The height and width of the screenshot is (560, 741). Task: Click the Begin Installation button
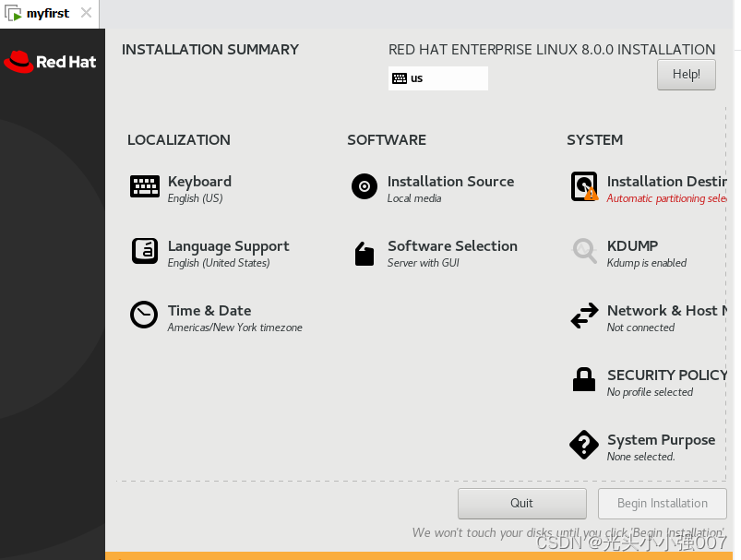pyautogui.click(x=662, y=504)
